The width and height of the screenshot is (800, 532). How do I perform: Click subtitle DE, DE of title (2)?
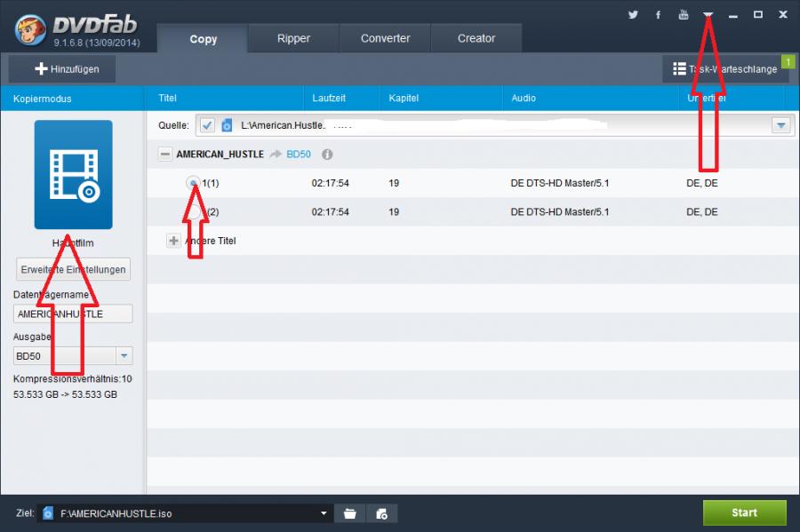(x=702, y=212)
